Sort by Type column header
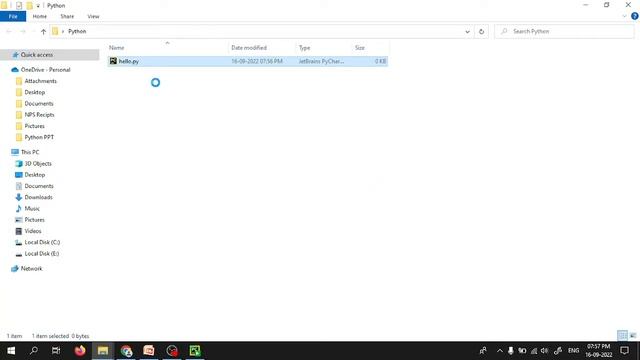Image resolution: width=640 pixels, height=360 pixels. 304,48
